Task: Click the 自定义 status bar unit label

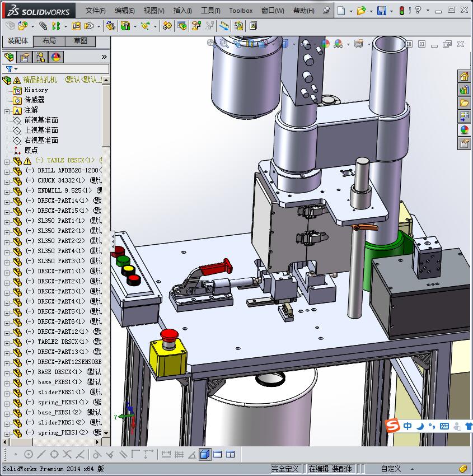Action: [x=391, y=468]
